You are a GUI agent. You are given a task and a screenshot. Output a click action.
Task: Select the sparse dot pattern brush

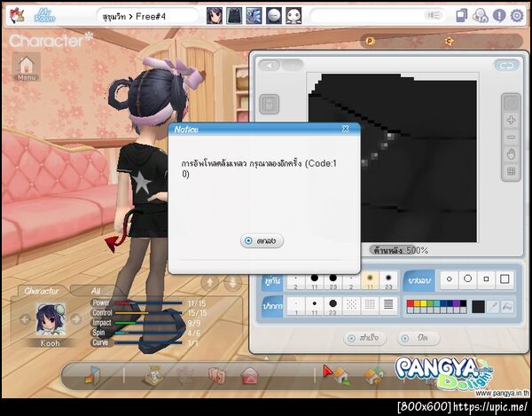(x=351, y=305)
